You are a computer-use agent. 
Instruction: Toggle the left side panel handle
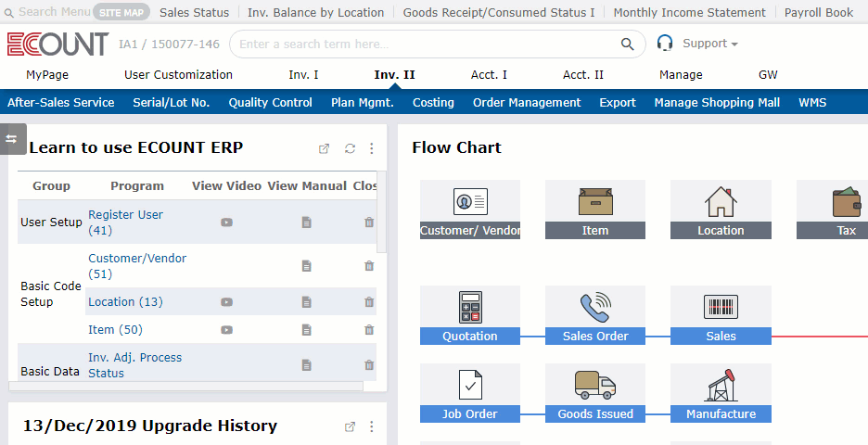(x=12, y=139)
